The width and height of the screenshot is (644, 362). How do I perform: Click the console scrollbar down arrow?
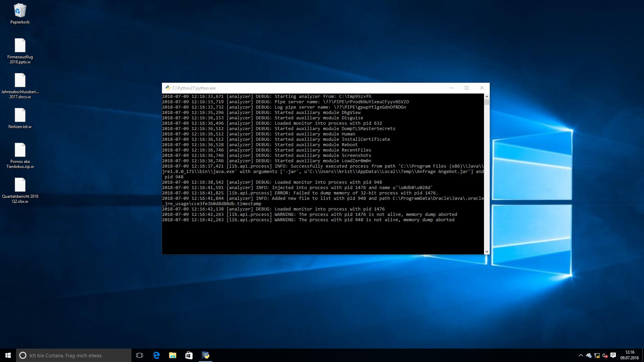point(487,251)
